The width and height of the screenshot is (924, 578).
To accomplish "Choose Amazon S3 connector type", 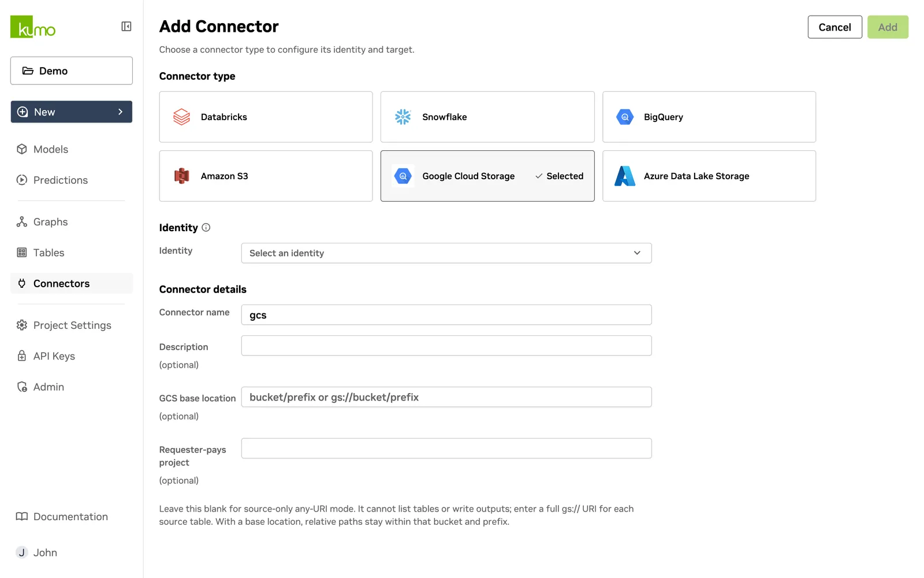I will pyautogui.click(x=266, y=176).
